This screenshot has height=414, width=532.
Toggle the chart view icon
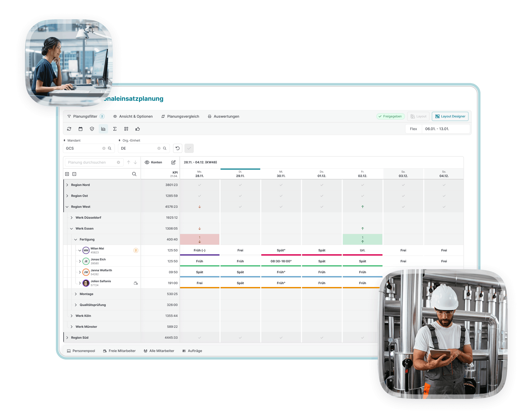point(103,129)
